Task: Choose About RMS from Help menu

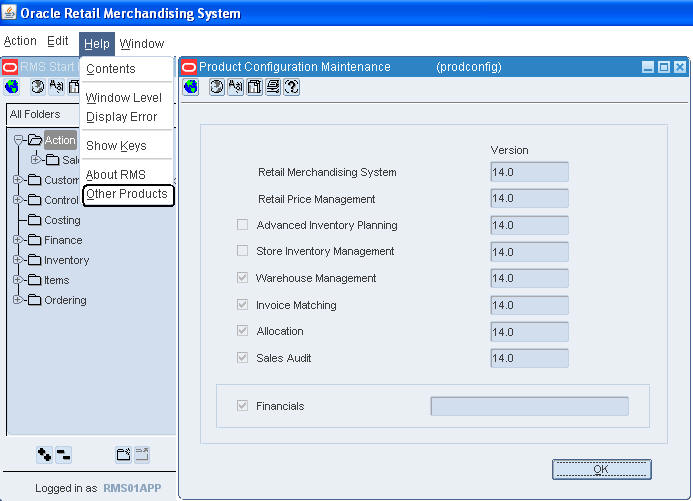Action: [x=115, y=175]
